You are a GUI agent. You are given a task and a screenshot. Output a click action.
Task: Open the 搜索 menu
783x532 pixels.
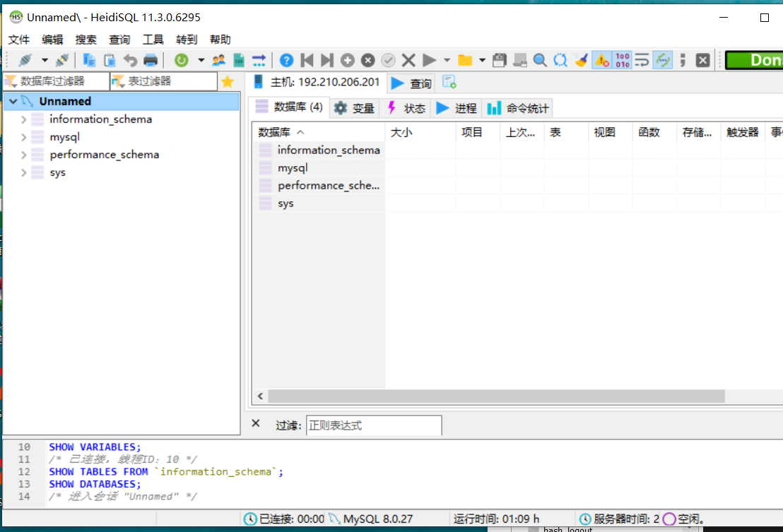pyautogui.click(x=86, y=40)
